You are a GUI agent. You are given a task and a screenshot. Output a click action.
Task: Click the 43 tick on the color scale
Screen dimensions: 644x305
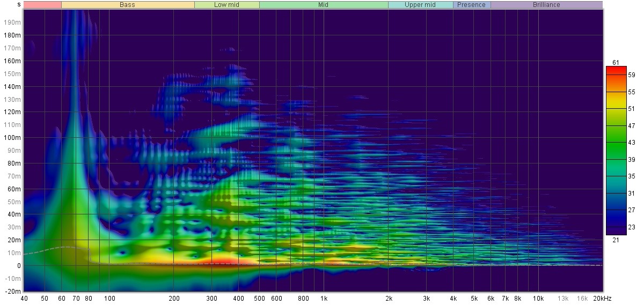[x=632, y=143]
